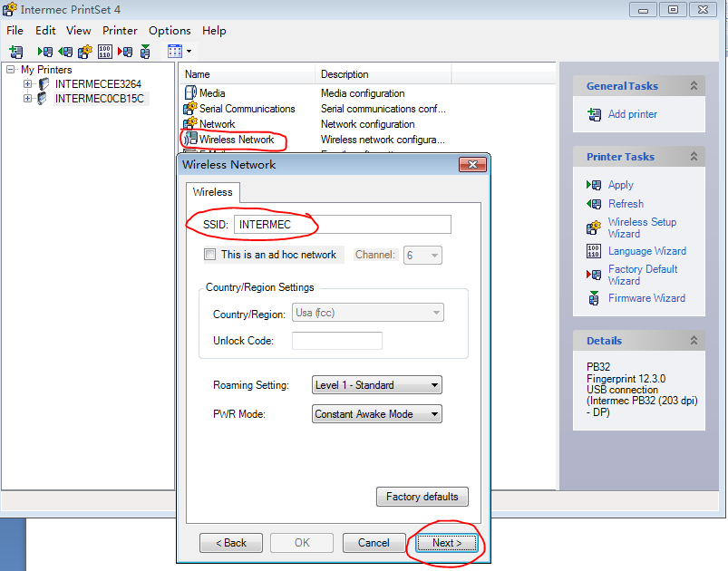Select the Media icon in the settings list
Viewport: 728px width, 571px height.
pyautogui.click(x=190, y=92)
